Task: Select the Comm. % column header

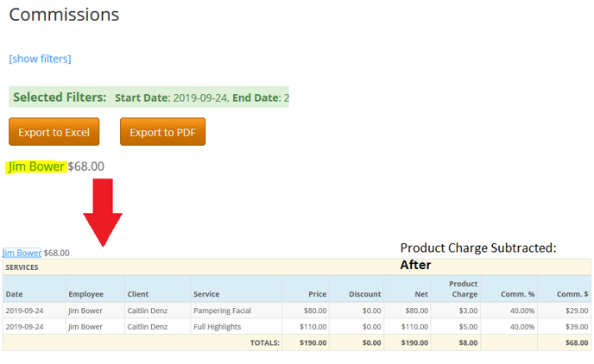Action: (x=517, y=294)
